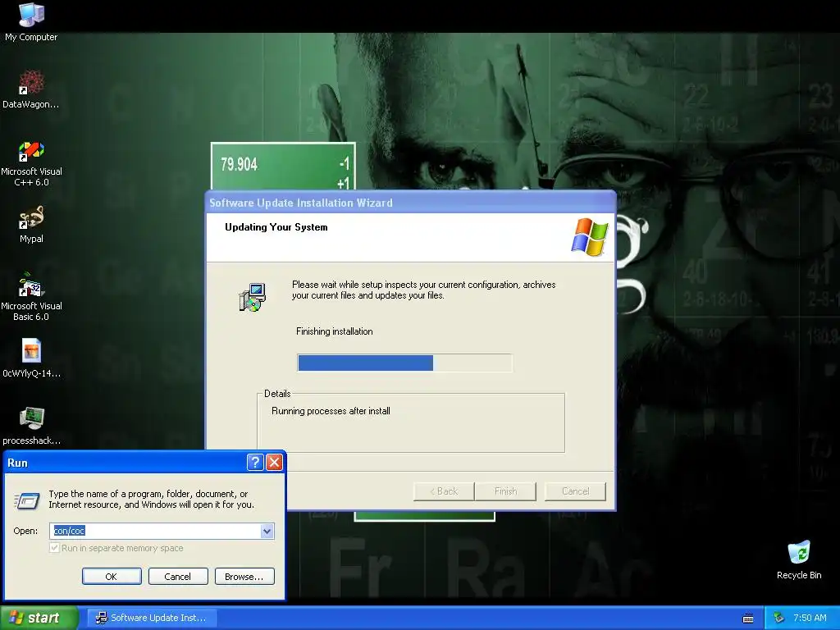
Task: Click the Run dialog help question-mark button
Action: (x=255, y=462)
